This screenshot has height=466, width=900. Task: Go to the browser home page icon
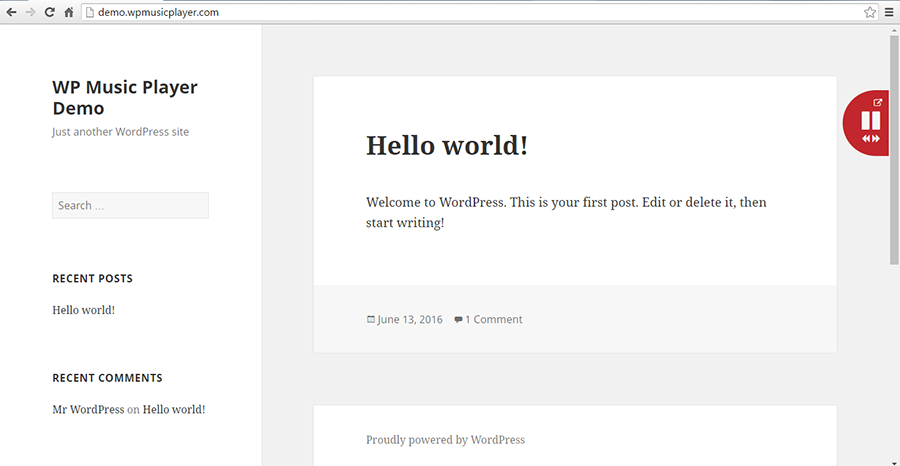pos(69,12)
